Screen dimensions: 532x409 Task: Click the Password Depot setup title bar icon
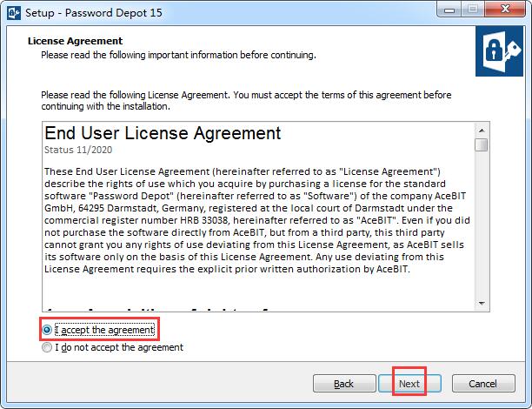14,13
